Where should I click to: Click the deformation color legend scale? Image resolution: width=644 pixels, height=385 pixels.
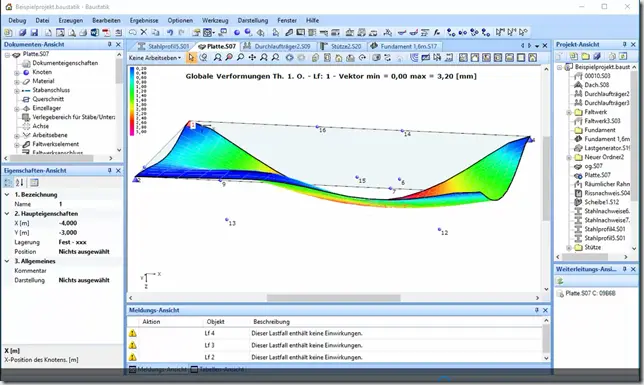point(132,101)
